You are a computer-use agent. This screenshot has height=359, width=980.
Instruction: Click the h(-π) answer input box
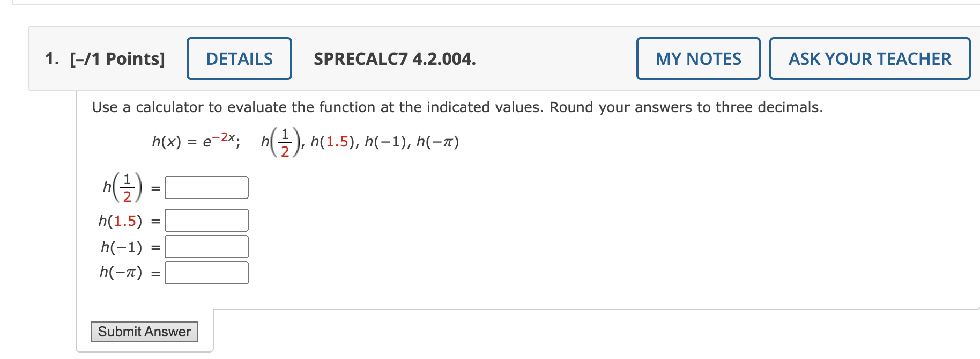coord(206,273)
